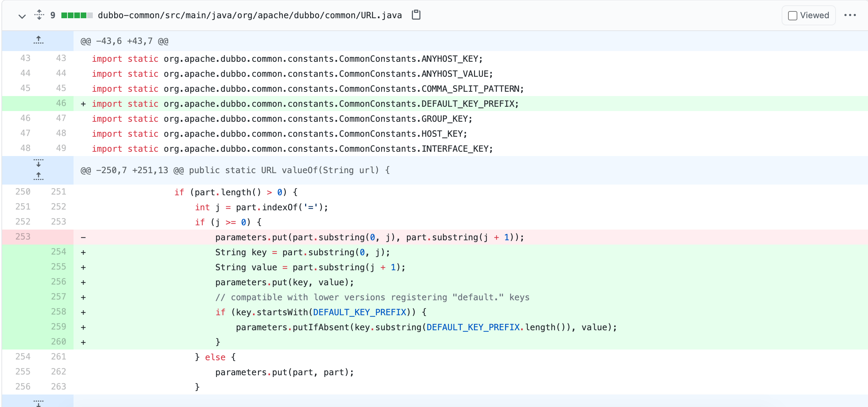Select new line number 46

(x=61, y=103)
